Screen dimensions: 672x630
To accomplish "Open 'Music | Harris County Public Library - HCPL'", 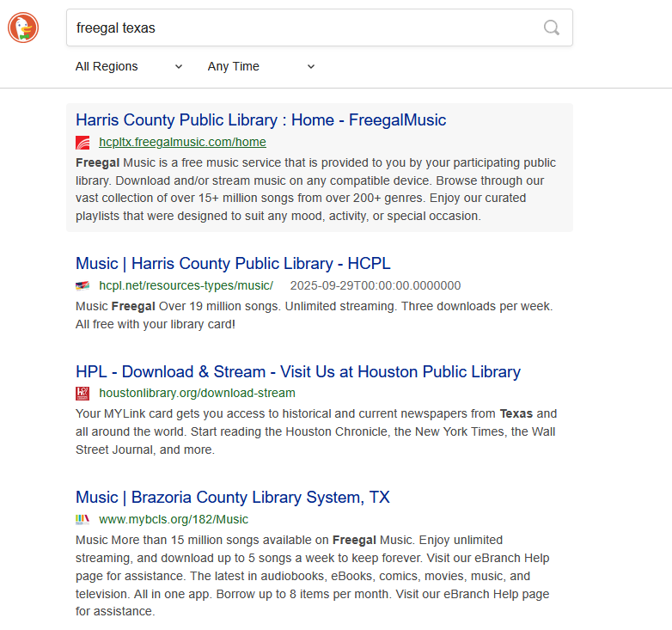I will (x=233, y=263).
